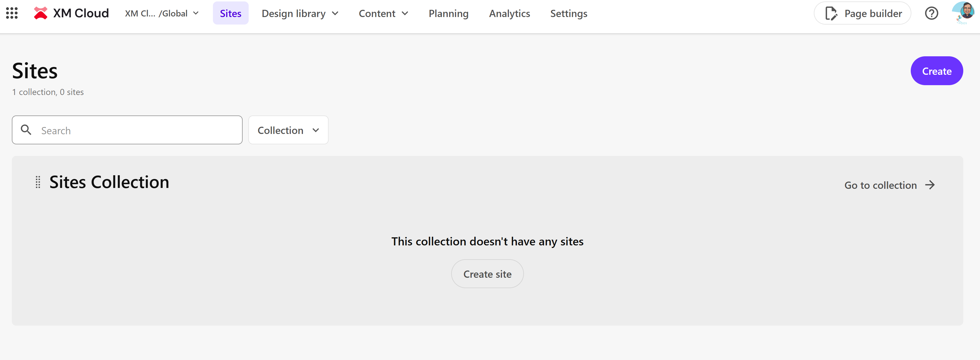Open the app launcher grid icon
The width and height of the screenshot is (980, 360).
click(x=12, y=13)
